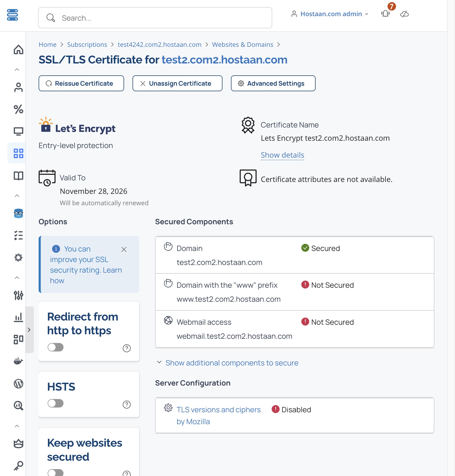This screenshot has width=455, height=476.
Task: Open test4242.com2.hostaan.com breadcrumb
Action: tap(160, 44)
